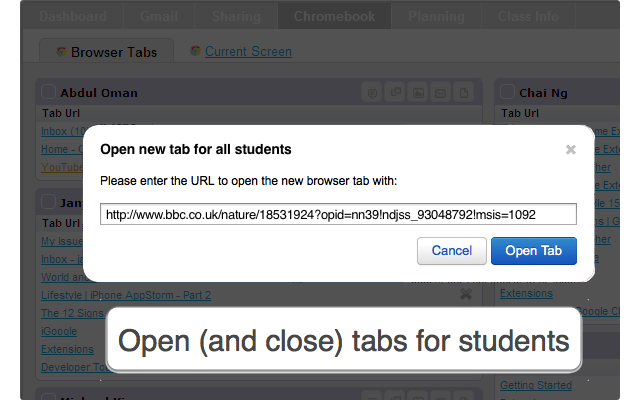
Task: Close the open new tab dialog
Action: 571,150
